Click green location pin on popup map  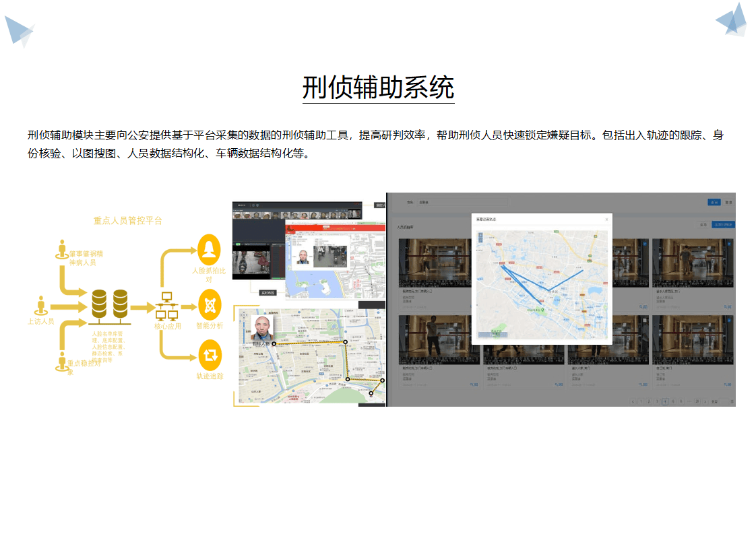pos(543,310)
